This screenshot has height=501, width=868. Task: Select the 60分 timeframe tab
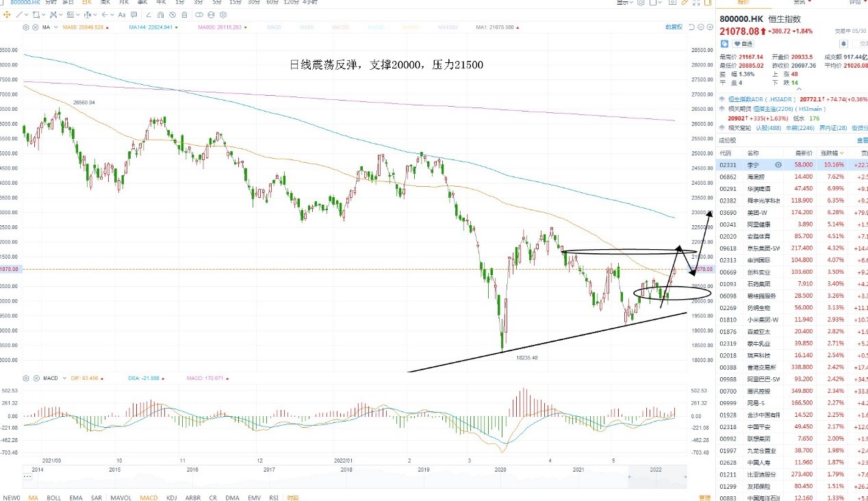click(272, 3)
